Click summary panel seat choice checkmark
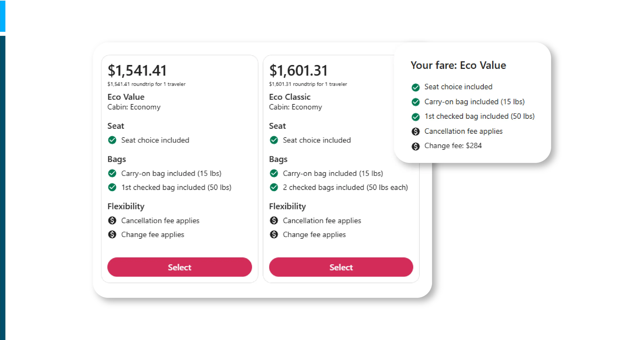The image size is (644, 340). [416, 87]
